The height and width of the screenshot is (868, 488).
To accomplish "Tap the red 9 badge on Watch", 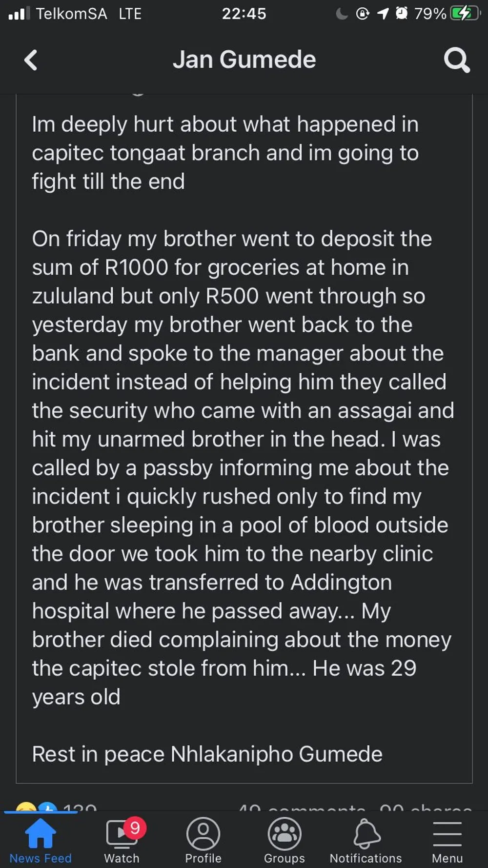I will point(135,828).
